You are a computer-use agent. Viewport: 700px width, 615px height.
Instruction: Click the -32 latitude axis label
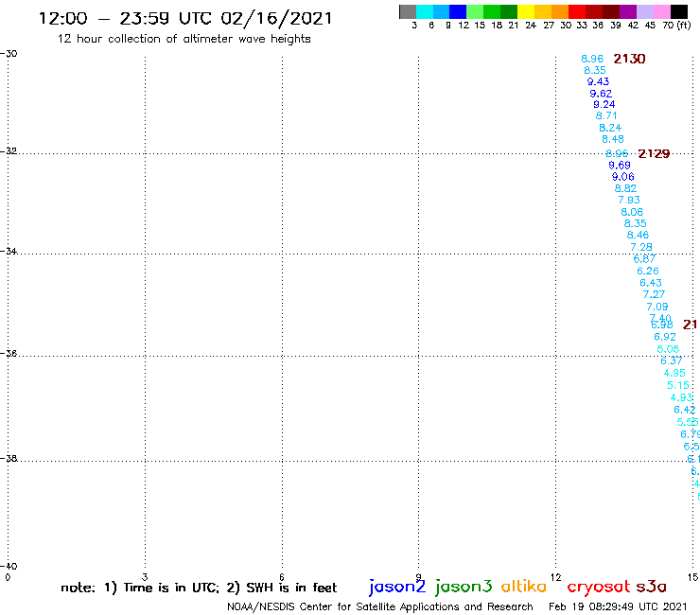click(9, 151)
